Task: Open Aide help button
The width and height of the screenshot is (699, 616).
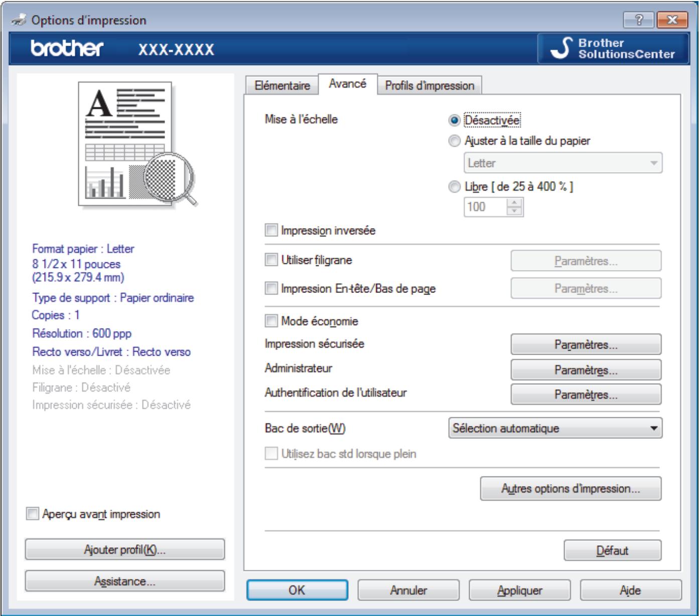Action: pos(630,590)
